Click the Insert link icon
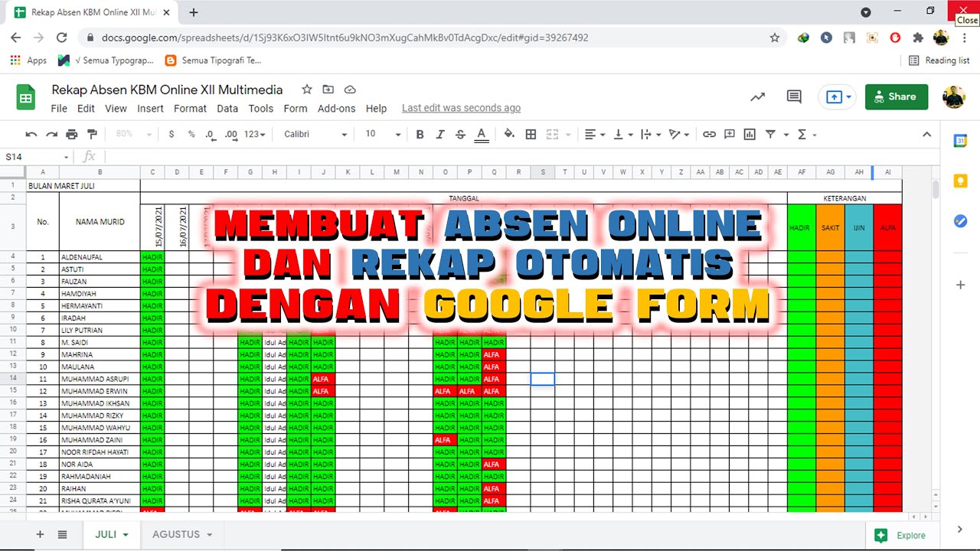Viewport: 980px width, 551px height. [710, 134]
